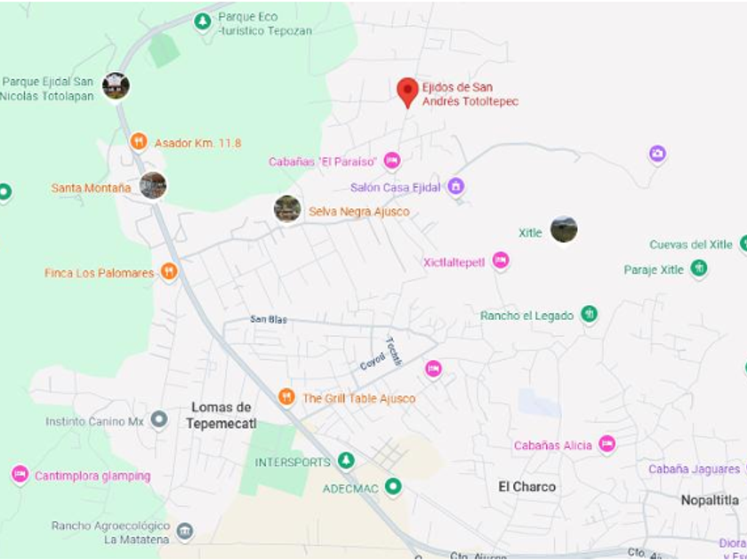747x560 pixels.
Task: Click the Rancho el Legado green marker
Action: point(590,315)
